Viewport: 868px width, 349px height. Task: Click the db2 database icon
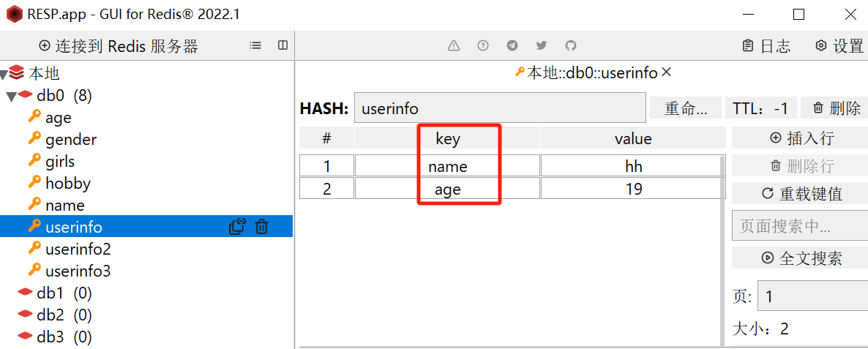pos(26,314)
